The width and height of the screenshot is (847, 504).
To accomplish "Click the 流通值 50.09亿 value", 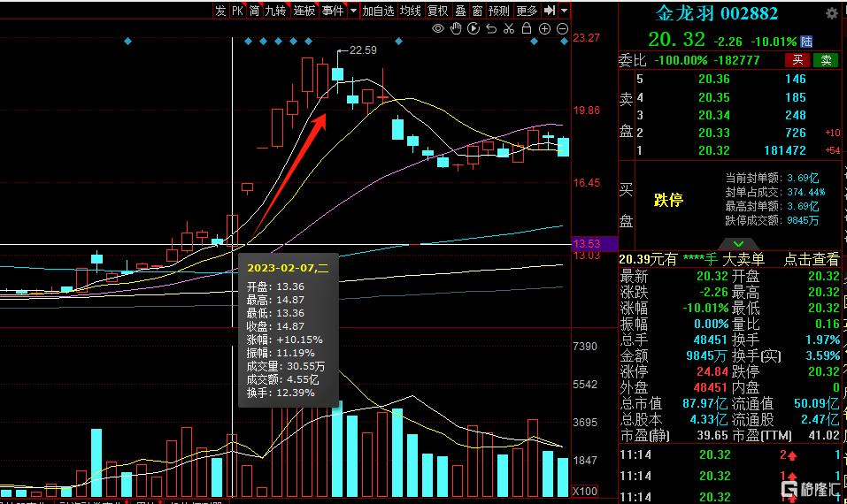I will pyautogui.click(x=817, y=403).
